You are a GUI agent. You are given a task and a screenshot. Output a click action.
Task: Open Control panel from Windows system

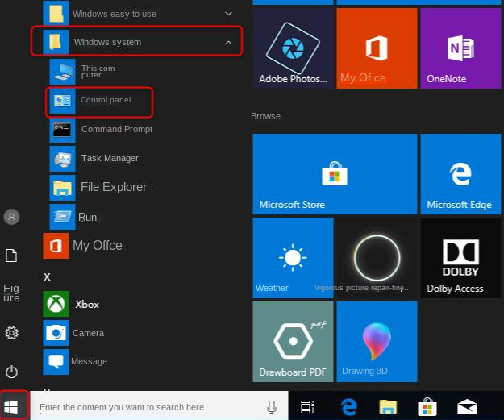pos(99,101)
